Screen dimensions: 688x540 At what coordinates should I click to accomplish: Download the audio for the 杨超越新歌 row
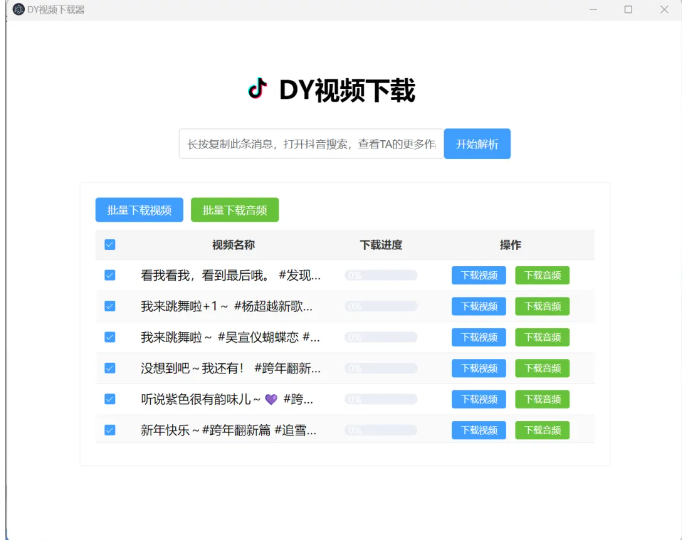(x=542, y=306)
